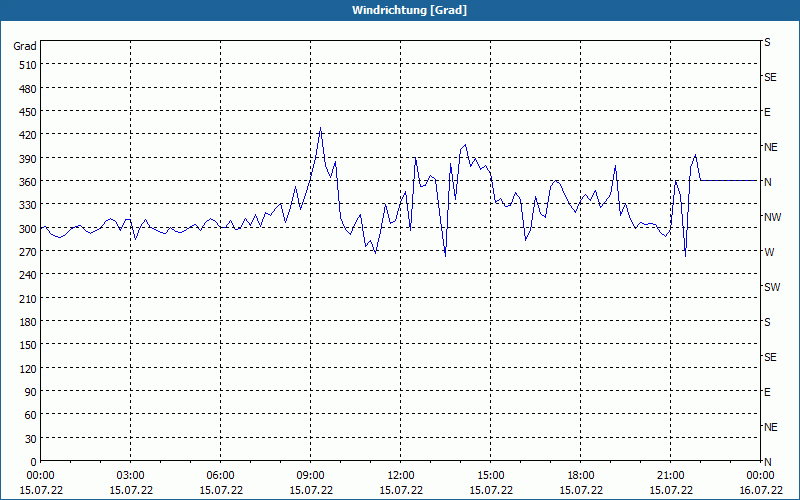Click the 00:00 label above 16.07.22
800x500 pixels.
pos(761,476)
